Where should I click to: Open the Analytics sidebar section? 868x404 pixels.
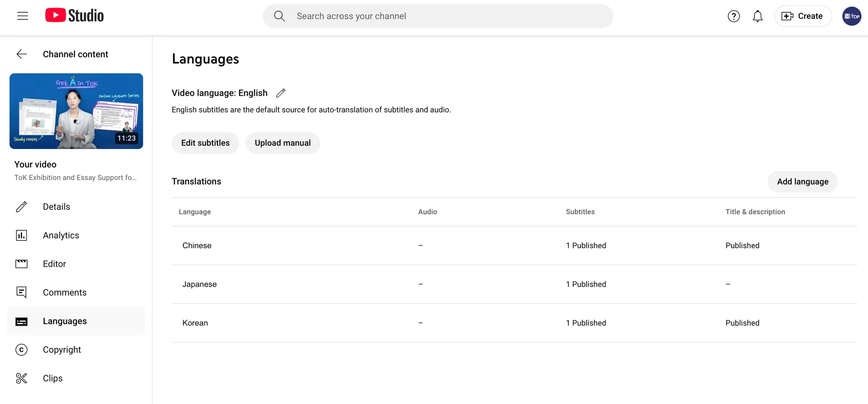point(61,235)
